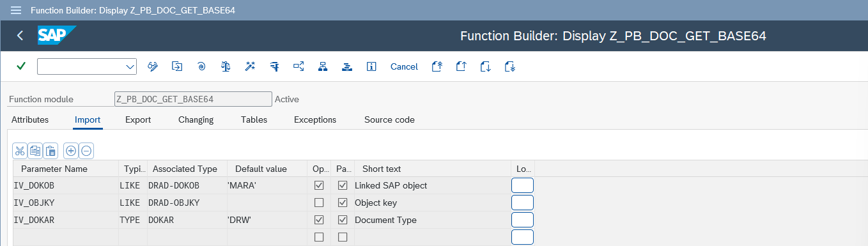
Task: Click the DRAD-DOKOB associated type cell
Action: [x=187, y=185]
